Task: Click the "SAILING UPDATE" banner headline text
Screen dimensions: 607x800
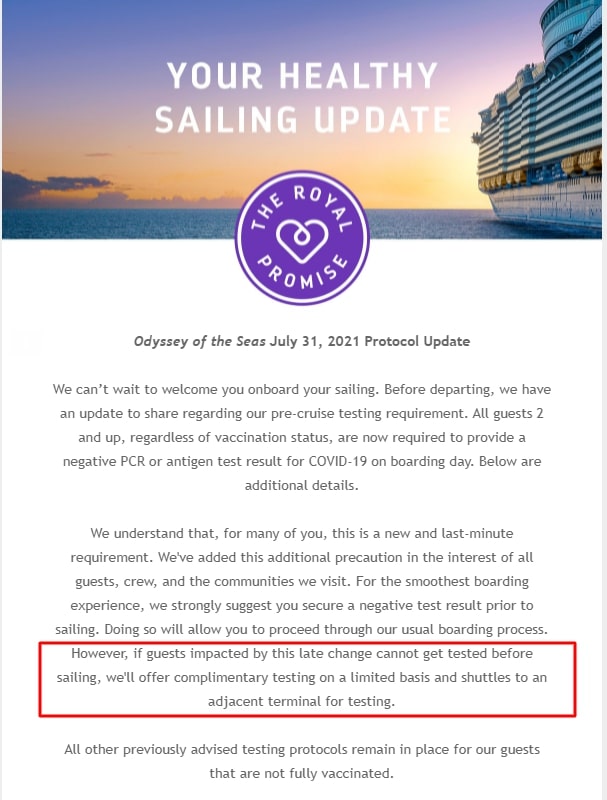Action: pos(304,120)
